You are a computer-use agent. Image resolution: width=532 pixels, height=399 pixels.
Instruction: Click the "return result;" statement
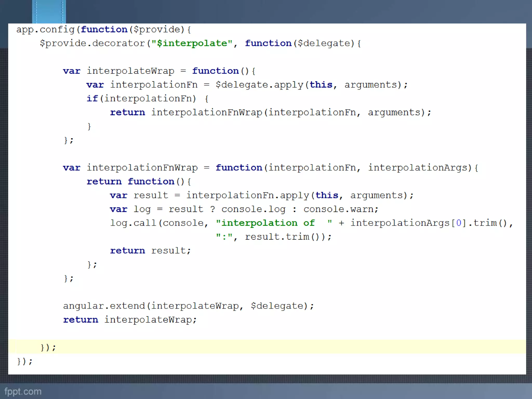150,250
